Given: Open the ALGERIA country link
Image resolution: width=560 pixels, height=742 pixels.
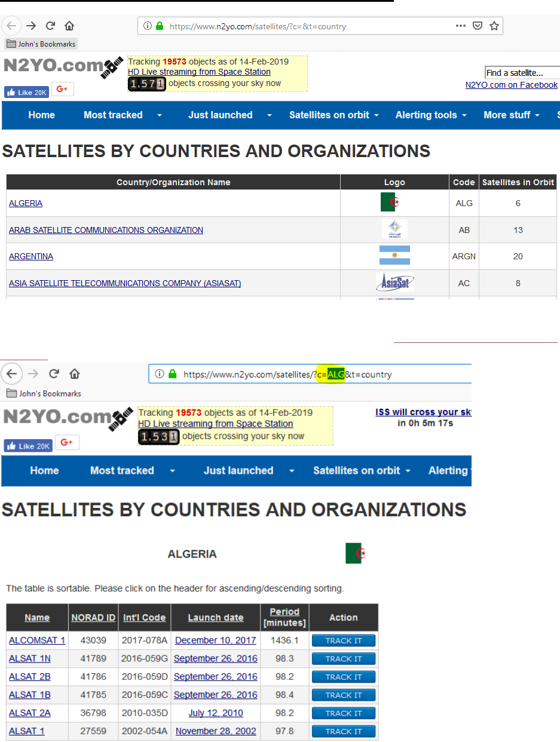Looking at the screenshot, I should (x=26, y=203).
